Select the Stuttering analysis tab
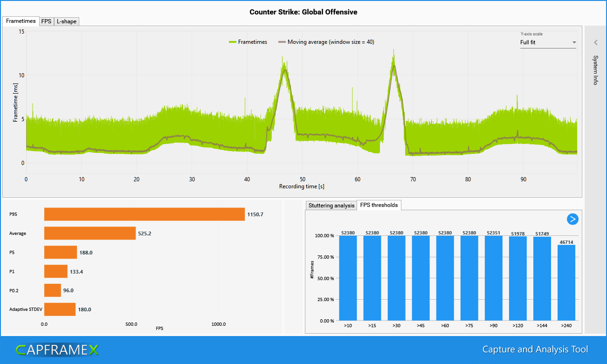The width and height of the screenshot is (607, 364). point(331,205)
